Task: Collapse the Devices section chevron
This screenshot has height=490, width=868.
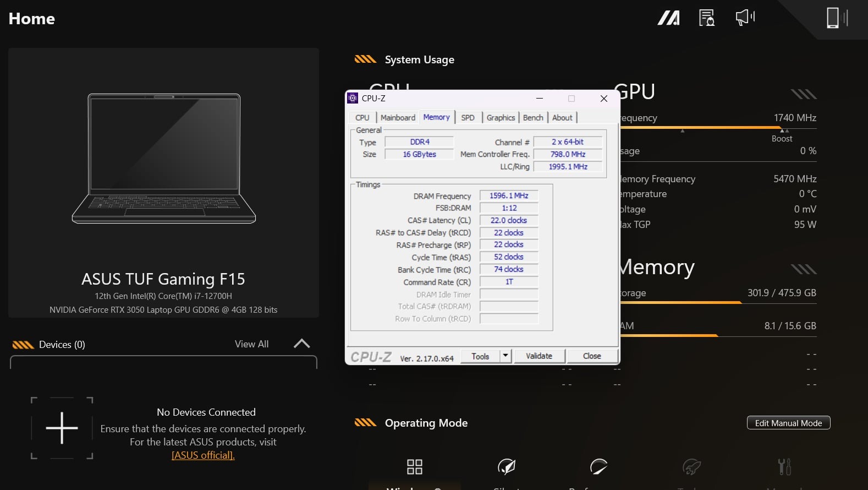Action: tap(301, 344)
